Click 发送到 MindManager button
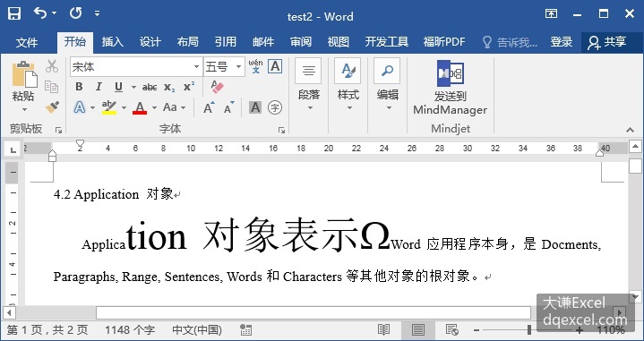 [x=451, y=88]
